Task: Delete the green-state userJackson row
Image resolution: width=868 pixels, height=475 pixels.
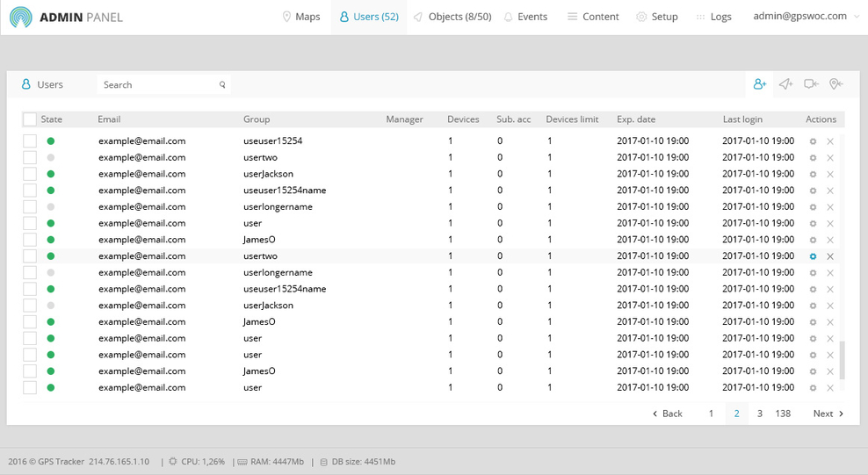Action: click(x=830, y=174)
